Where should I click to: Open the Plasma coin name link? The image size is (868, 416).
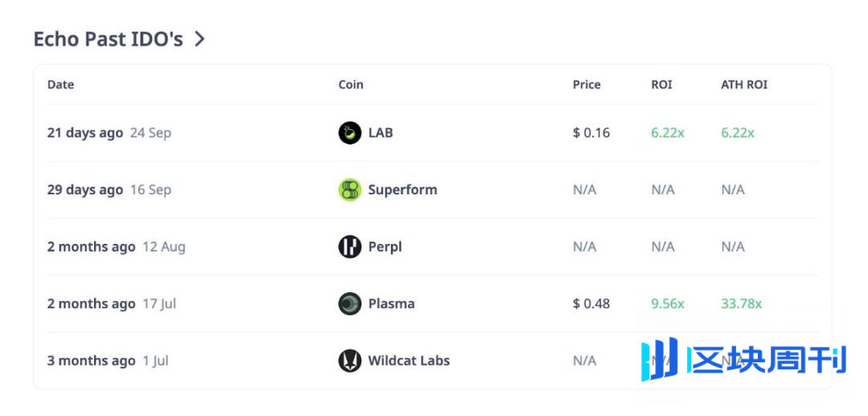click(391, 304)
